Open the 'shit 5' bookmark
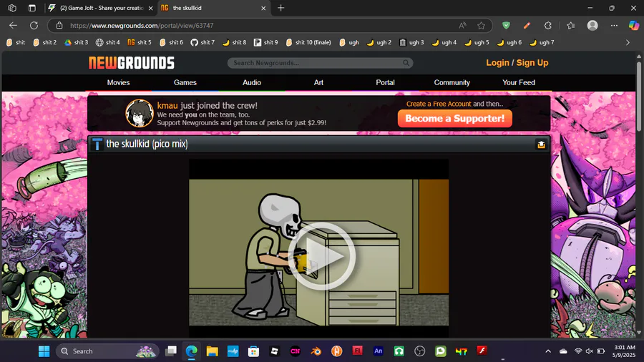The height and width of the screenshot is (362, 644). pyautogui.click(x=140, y=42)
